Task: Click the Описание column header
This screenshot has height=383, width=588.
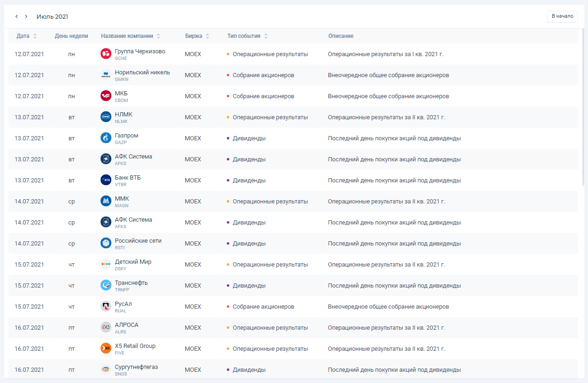Action: [x=341, y=36]
